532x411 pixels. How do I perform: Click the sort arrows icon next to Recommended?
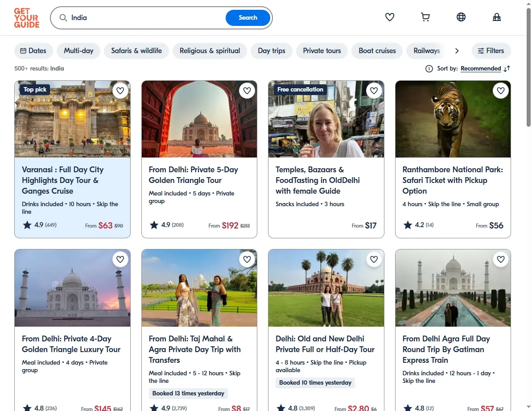tap(507, 69)
